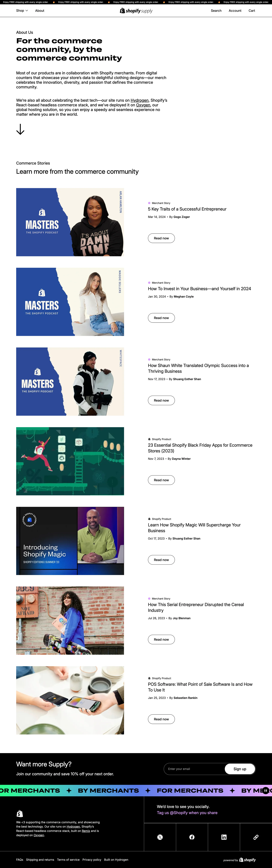This screenshot has width=272, height=868.
Task: Click the down arrow below About text
Action: click(x=20, y=129)
